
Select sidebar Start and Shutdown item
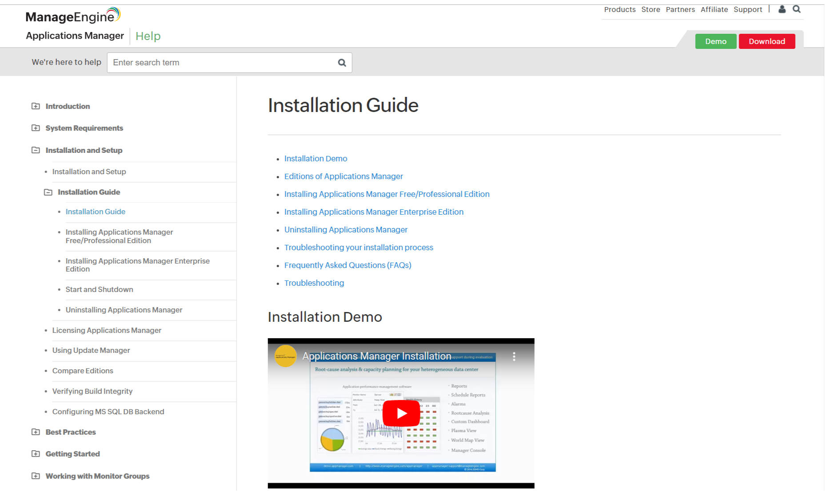pyautogui.click(x=99, y=289)
